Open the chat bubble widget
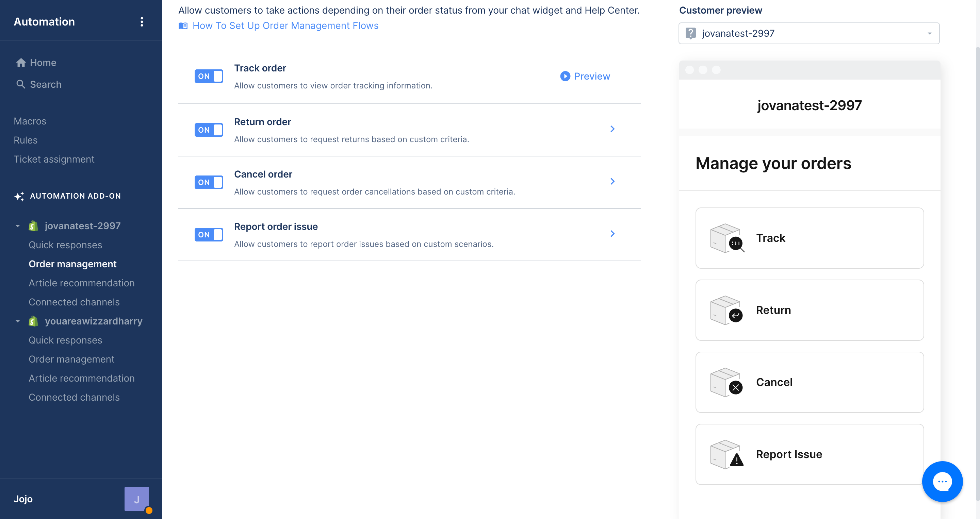 coord(942,481)
